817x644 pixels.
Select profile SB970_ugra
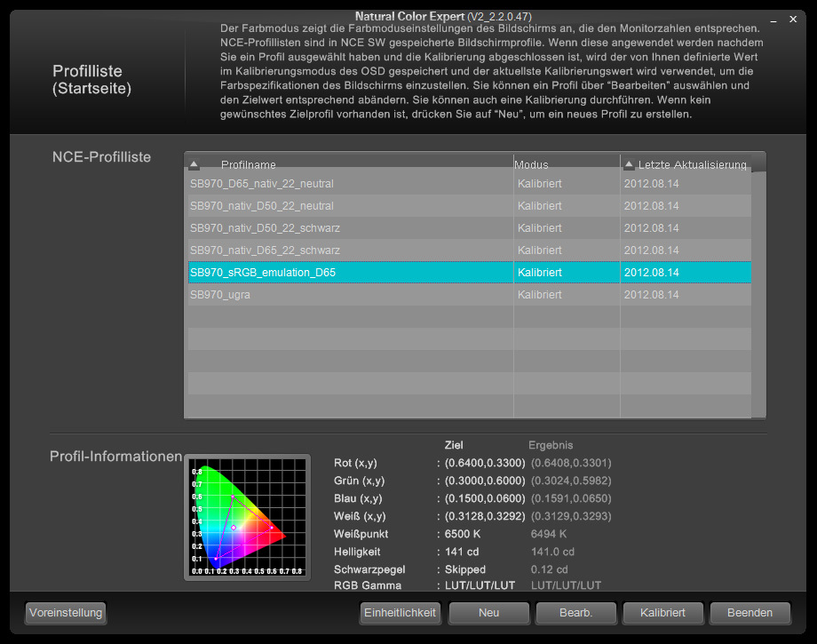(x=470, y=294)
